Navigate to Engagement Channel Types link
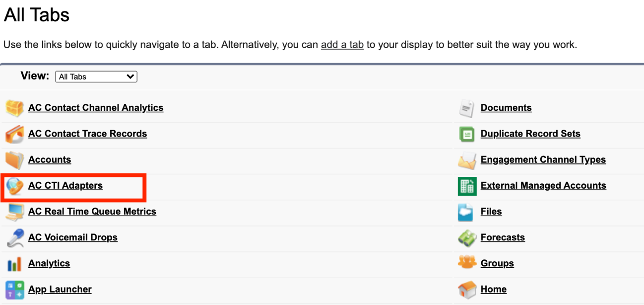 (543, 160)
